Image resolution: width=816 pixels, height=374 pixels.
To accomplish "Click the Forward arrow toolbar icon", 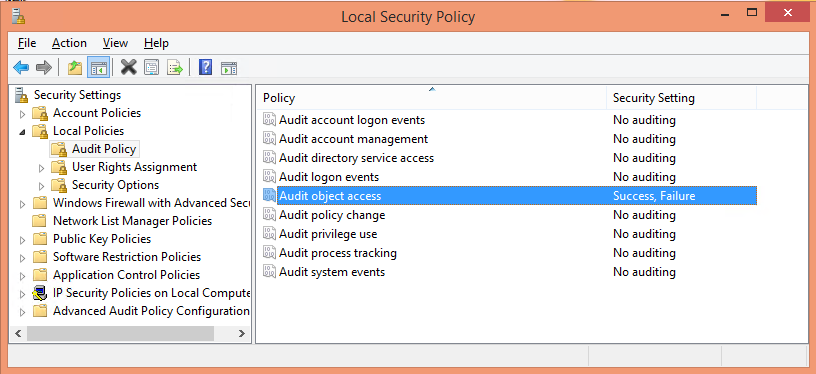I will pyautogui.click(x=44, y=67).
